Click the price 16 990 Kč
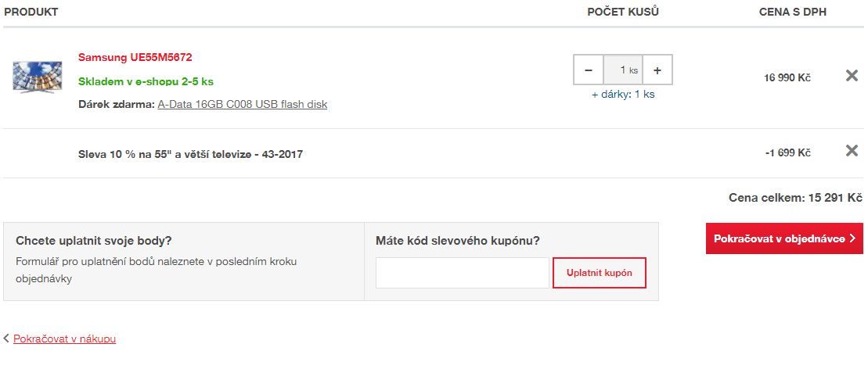This screenshot has width=868, height=387. [x=787, y=78]
